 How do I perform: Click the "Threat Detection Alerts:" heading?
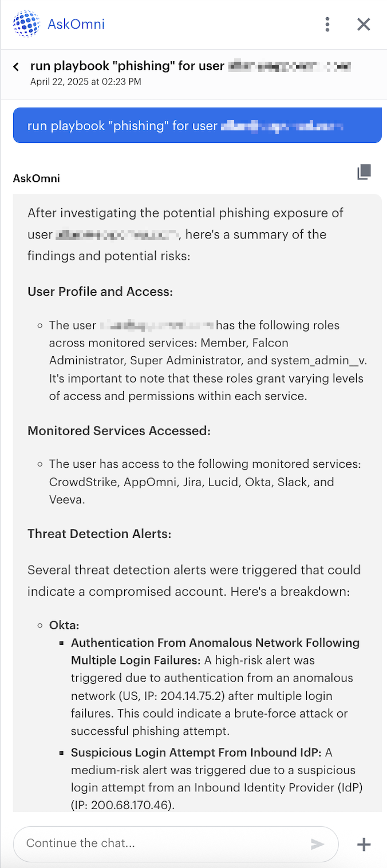coord(100,534)
